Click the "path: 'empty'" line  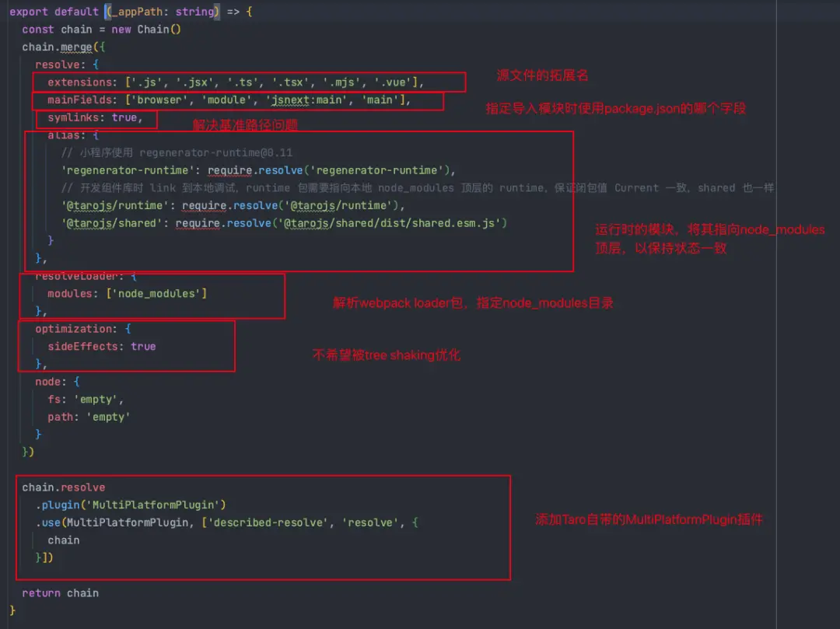pos(89,418)
